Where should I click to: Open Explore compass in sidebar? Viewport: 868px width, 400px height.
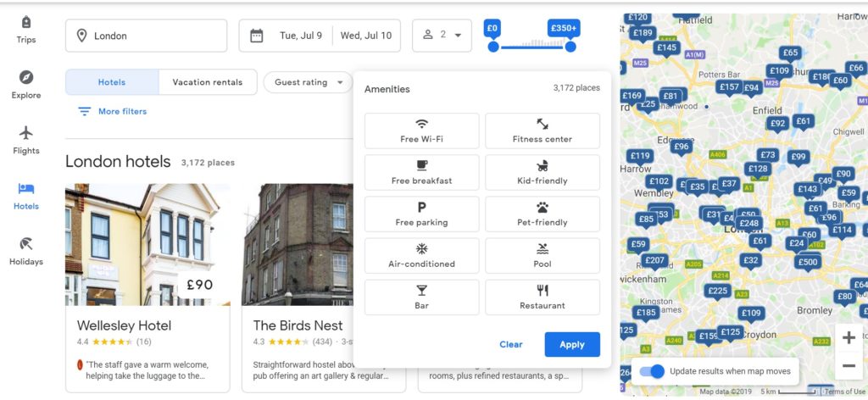pyautogui.click(x=26, y=77)
